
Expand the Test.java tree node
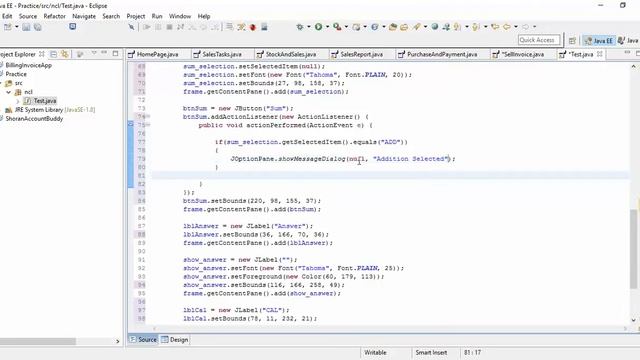coord(18,101)
